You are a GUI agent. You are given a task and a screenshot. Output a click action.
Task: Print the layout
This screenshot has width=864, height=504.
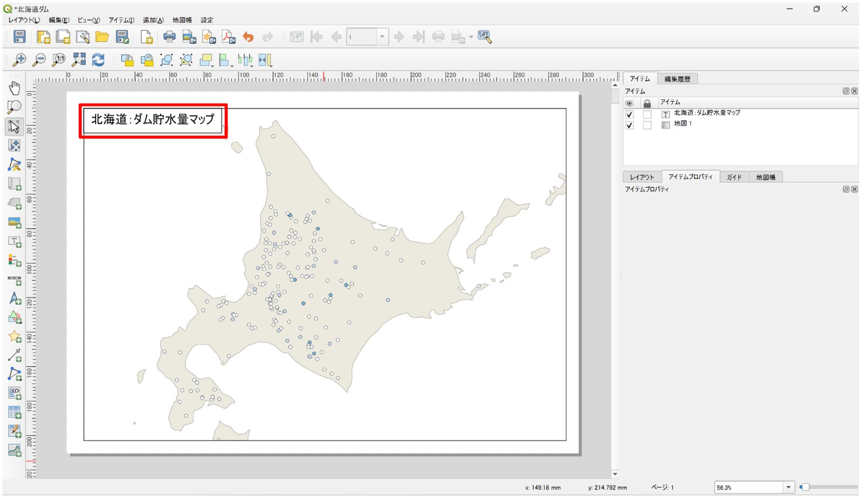point(170,37)
